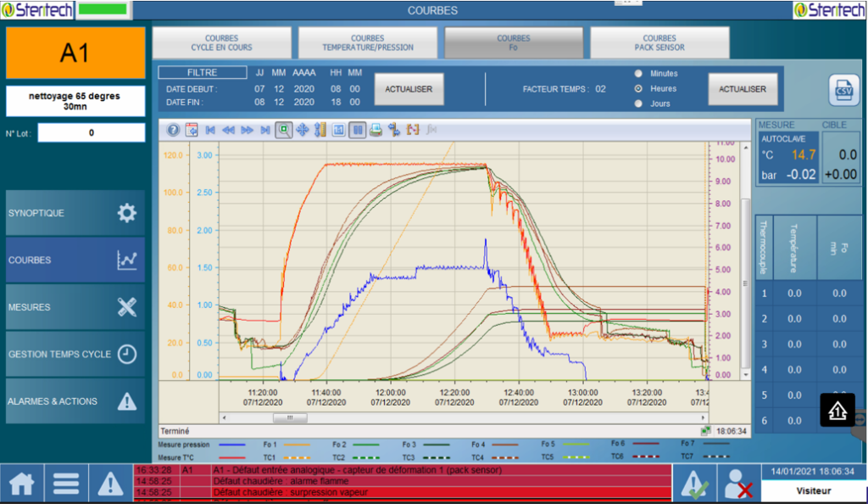Open the hamburger menu in bottom bar

(x=66, y=484)
